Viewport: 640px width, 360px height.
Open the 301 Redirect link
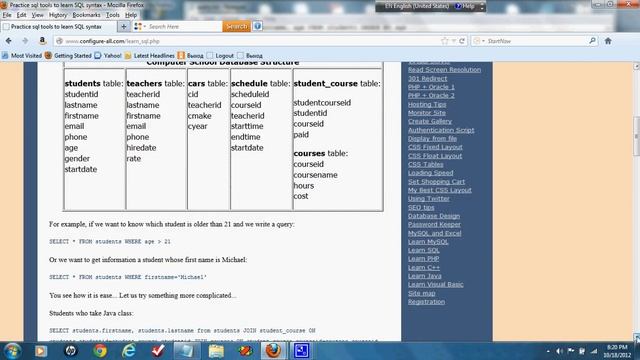[x=427, y=78]
